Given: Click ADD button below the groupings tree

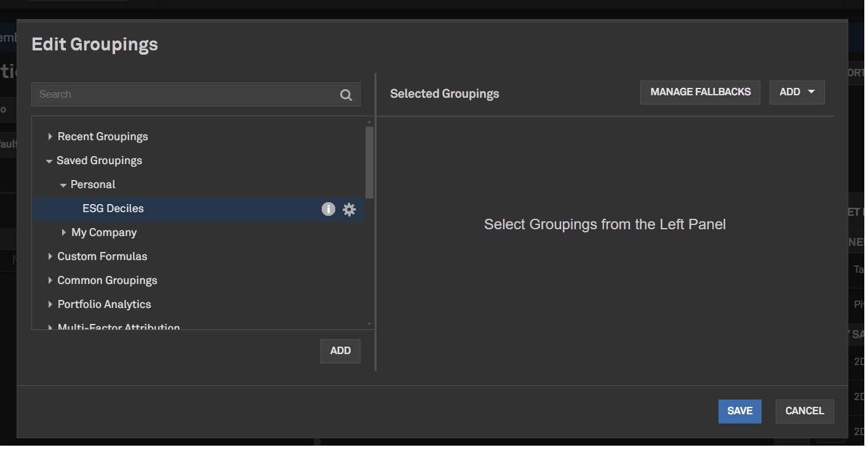Looking at the screenshot, I should [x=340, y=351].
